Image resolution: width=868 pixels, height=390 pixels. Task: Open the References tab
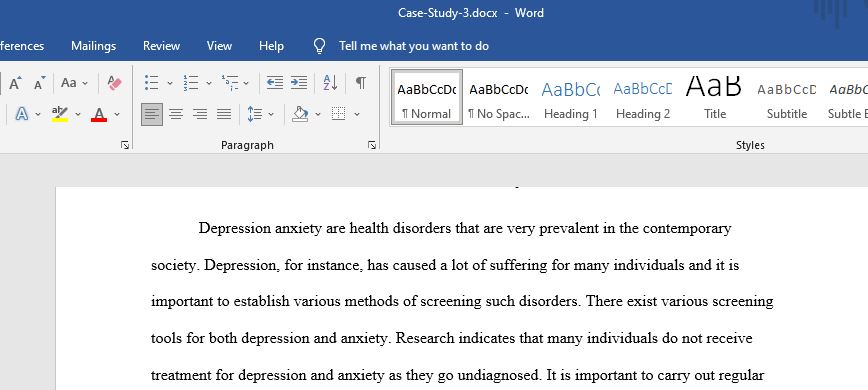(22, 46)
